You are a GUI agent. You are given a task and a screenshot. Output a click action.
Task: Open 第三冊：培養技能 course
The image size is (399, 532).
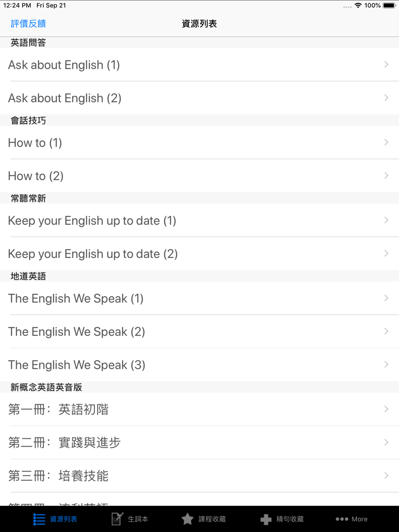click(58, 476)
